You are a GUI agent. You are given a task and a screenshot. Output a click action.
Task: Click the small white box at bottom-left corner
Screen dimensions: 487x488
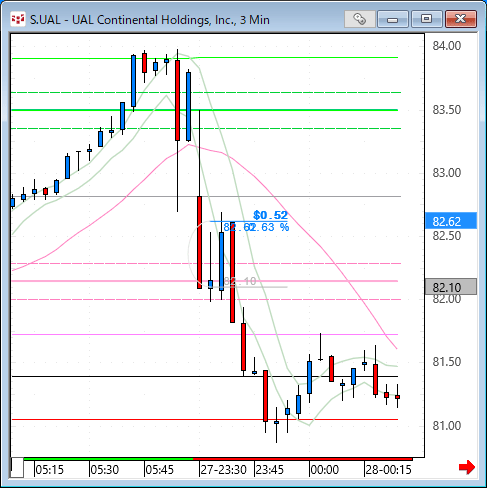17,468
